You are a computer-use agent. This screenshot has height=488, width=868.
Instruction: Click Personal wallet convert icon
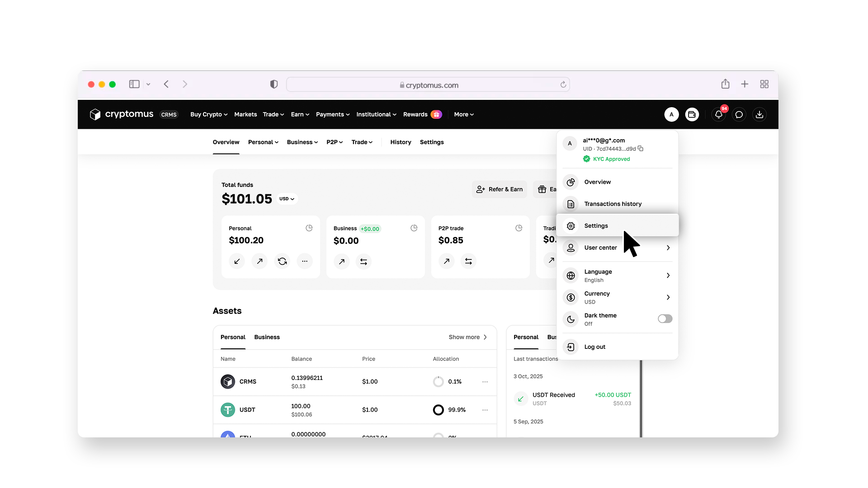point(282,261)
